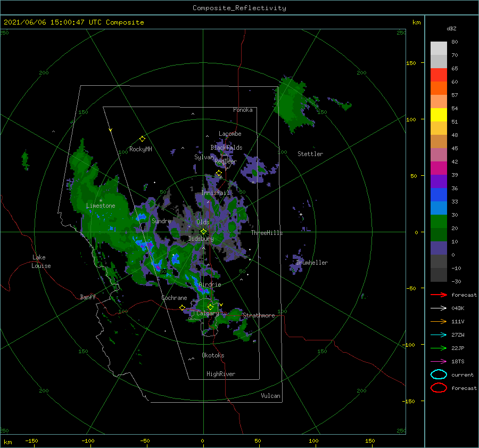
Task: Click the current label in legend
Action: click(463, 374)
